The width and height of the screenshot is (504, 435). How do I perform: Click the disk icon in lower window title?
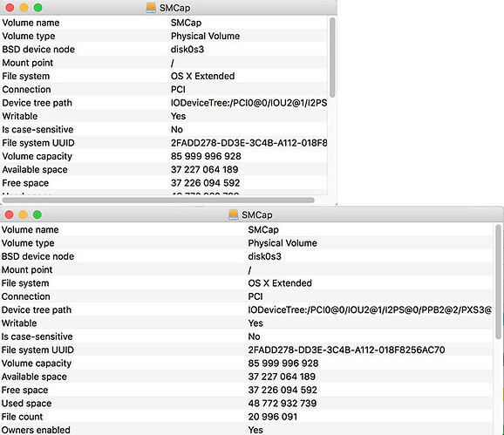coord(233,214)
